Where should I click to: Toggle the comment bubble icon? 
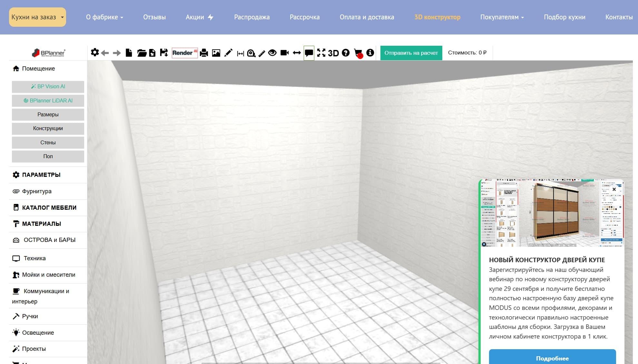(309, 53)
